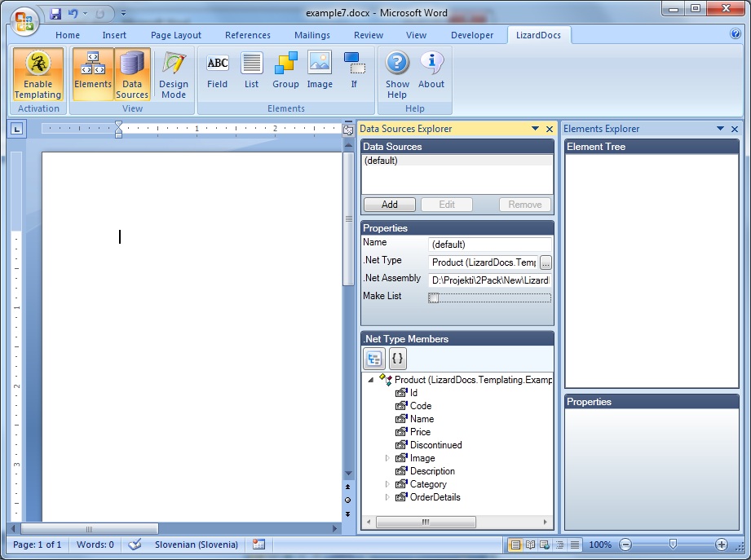
Task: Expand the OrderDetails member node
Action: coord(387,497)
